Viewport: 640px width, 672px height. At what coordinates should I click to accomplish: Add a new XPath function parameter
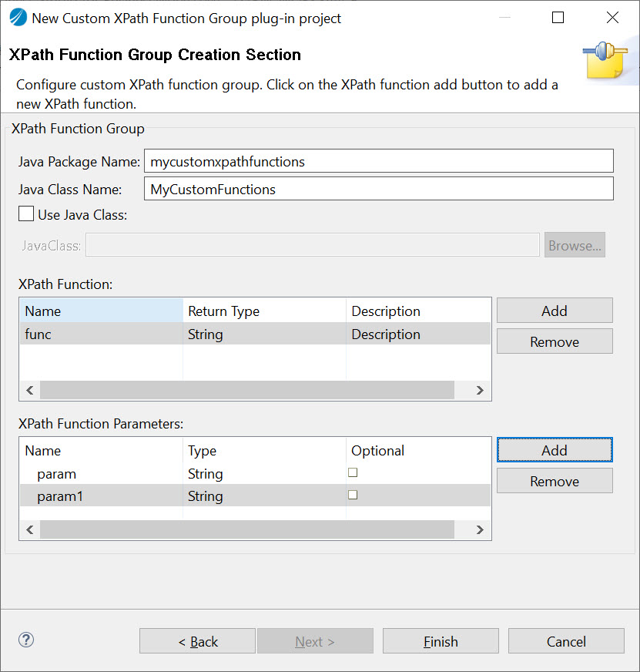(x=554, y=450)
